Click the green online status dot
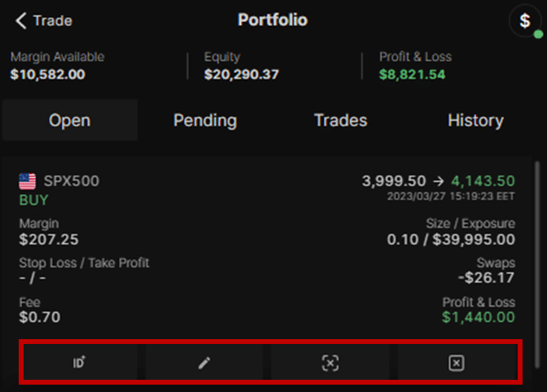 point(538,34)
